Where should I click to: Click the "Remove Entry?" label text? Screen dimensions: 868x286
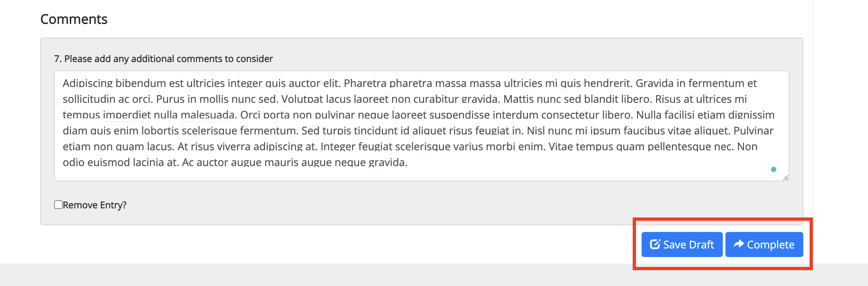[95, 205]
